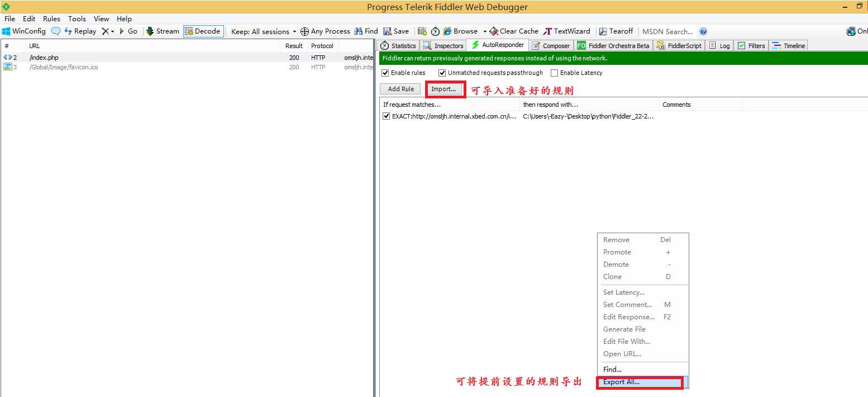Click the WinConfig toolbar button
868x397 pixels.
pos(24,31)
